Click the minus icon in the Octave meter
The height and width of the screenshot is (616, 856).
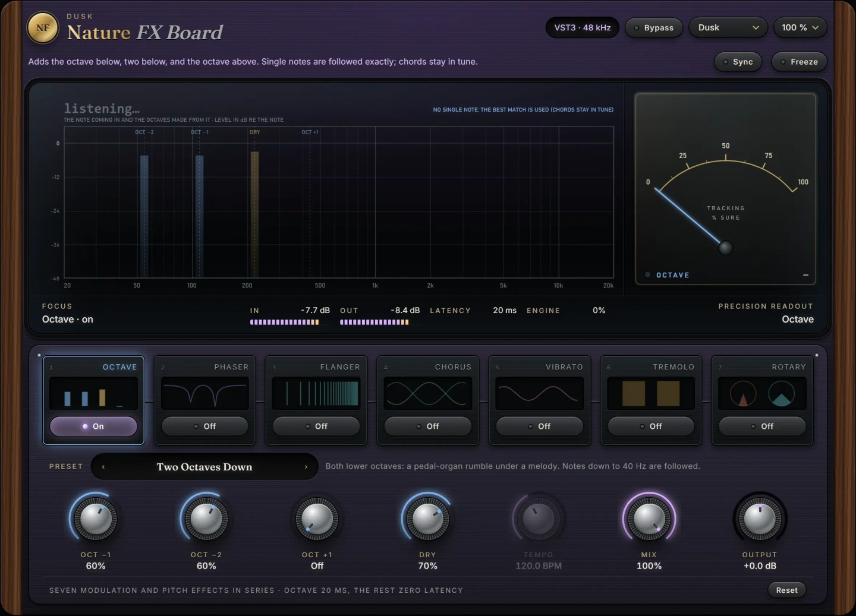point(805,275)
